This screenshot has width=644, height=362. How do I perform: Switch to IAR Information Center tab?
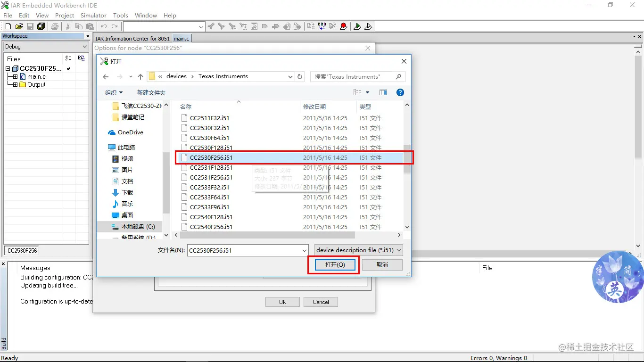132,39
